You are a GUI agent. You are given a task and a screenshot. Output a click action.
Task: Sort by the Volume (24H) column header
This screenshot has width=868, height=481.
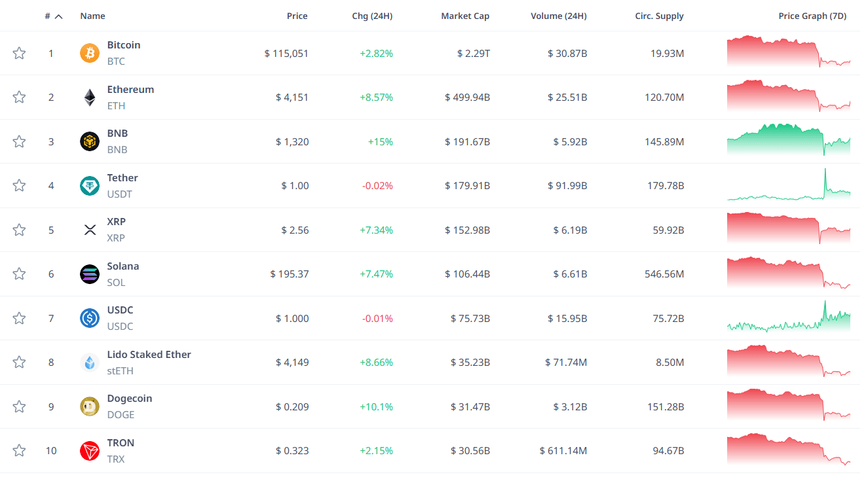pyautogui.click(x=559, y=16)
